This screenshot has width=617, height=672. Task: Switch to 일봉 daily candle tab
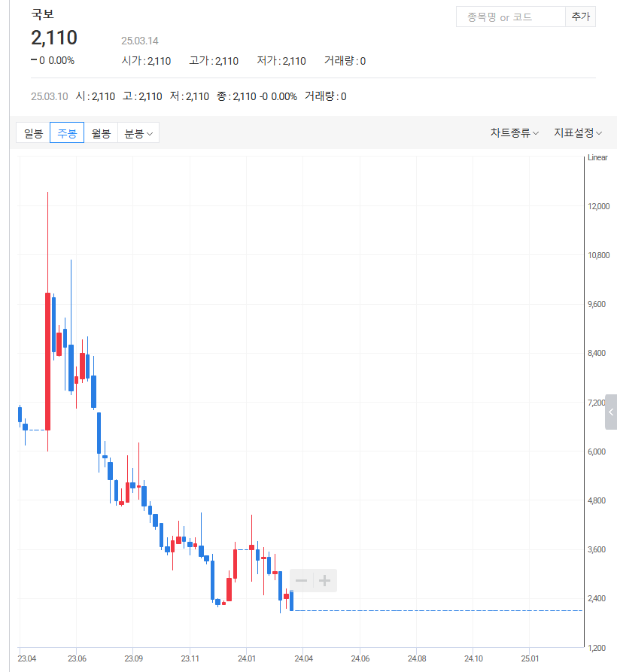pyautogui.click(x=33, y=133)
